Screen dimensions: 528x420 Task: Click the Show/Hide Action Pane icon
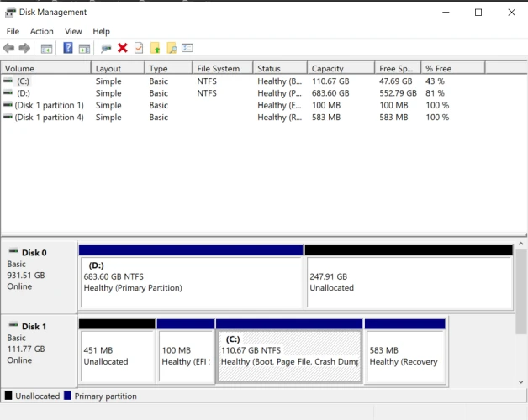click(84, 49)
